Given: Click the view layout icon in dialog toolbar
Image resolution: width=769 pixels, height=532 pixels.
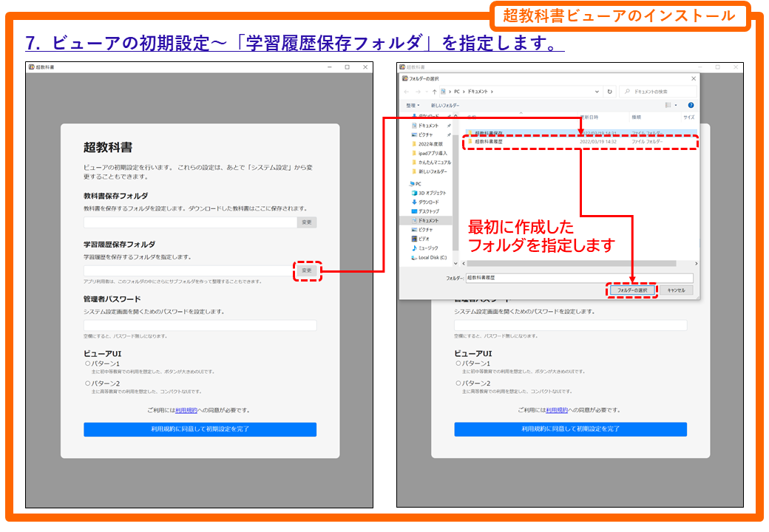Looking at the screenshot, I should (x=668, y=106).
